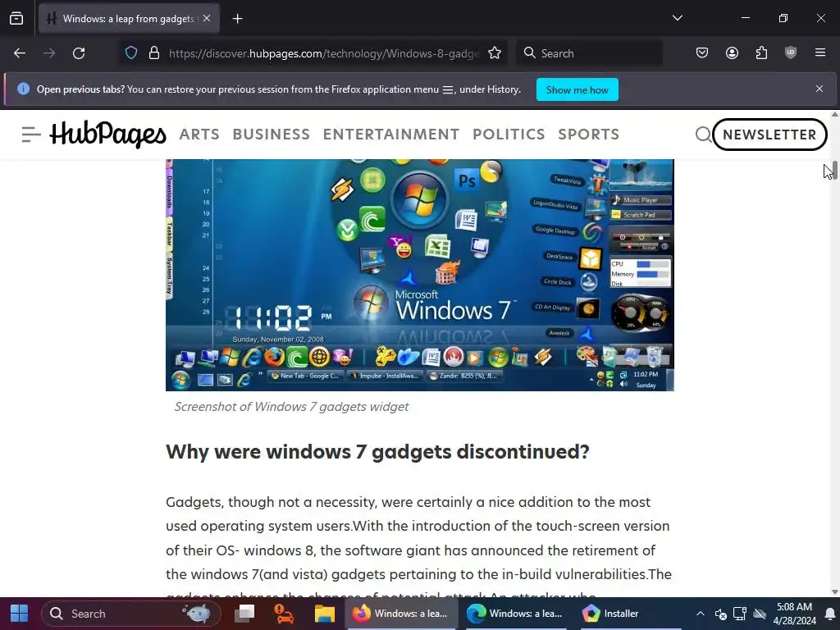840x630 pixels.
Task: Switch to the Edge taskbar window
Action: click(x=517, y=614)
